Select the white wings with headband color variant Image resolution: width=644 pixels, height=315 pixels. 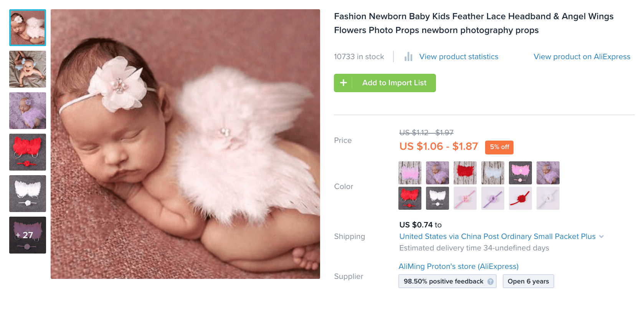(438, 198)
